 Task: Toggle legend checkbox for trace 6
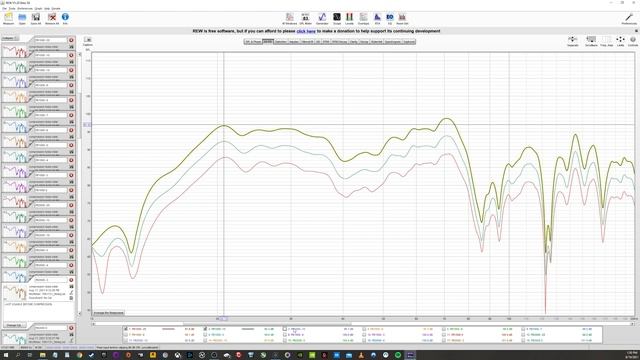(523, 329)
